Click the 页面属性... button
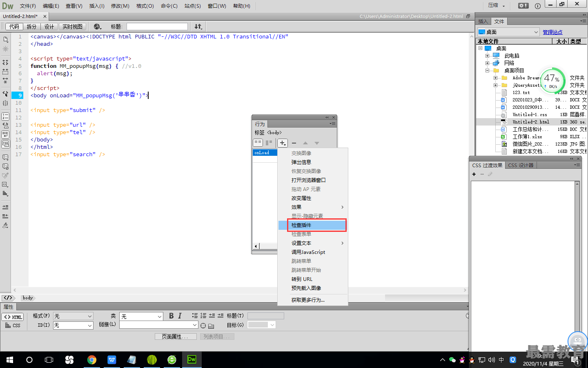Image resolution: width=588 pixels, height=368 pixels. click(176, 337)
